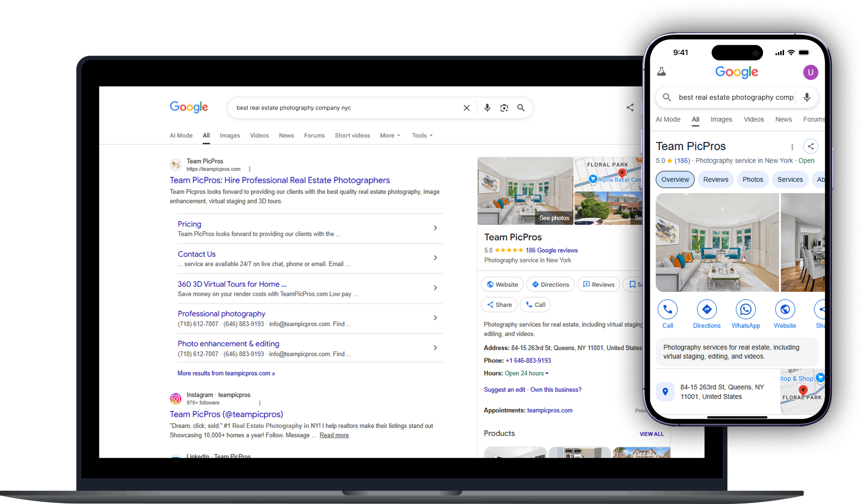864x504 pixels.
Task: Switch to Videos tab on desktop
Action: (x=259, y=135)
